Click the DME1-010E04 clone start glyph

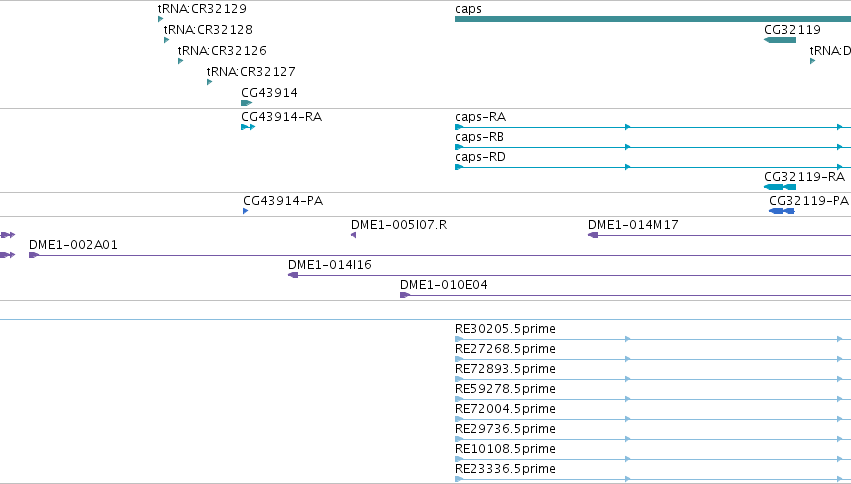pyautogui.click(x=405, y=295)
